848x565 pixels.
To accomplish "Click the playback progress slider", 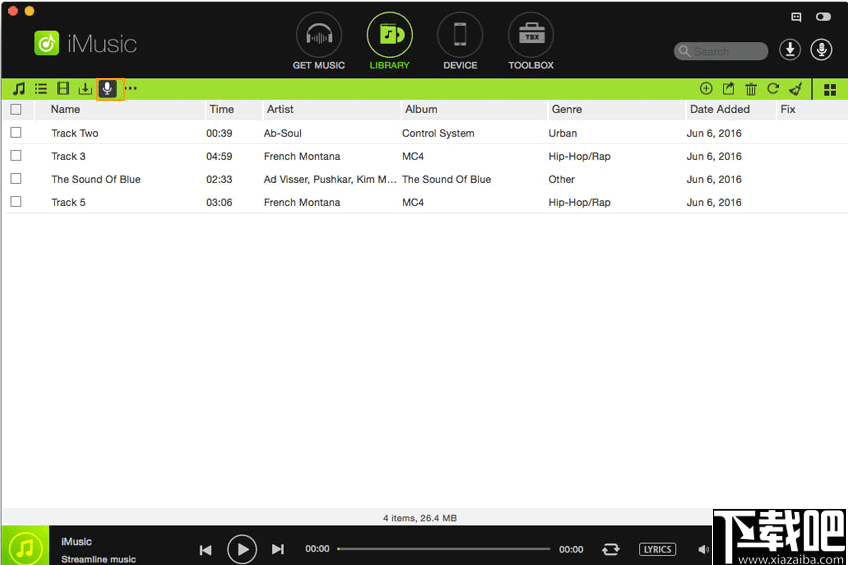I will [444, 549].
